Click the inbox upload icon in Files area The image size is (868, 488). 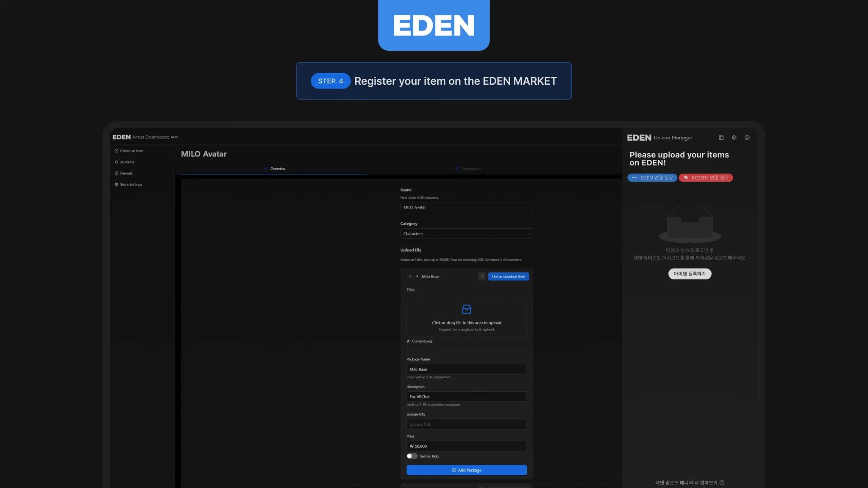pyautogui.click(x=467, y=309)
